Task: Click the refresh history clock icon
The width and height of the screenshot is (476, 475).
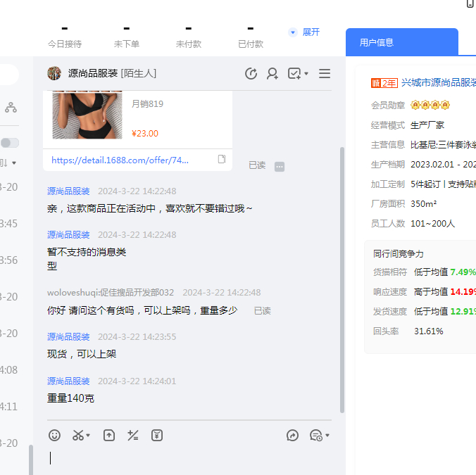Action: pos(251,74)
